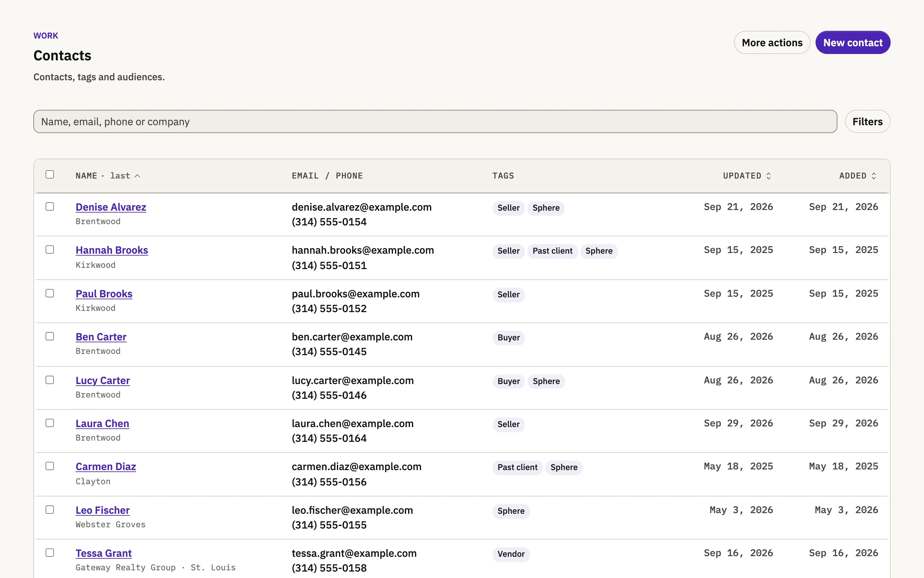Open Lucy Carter's profile link
The image size is (924, 578).
[103, 381]
